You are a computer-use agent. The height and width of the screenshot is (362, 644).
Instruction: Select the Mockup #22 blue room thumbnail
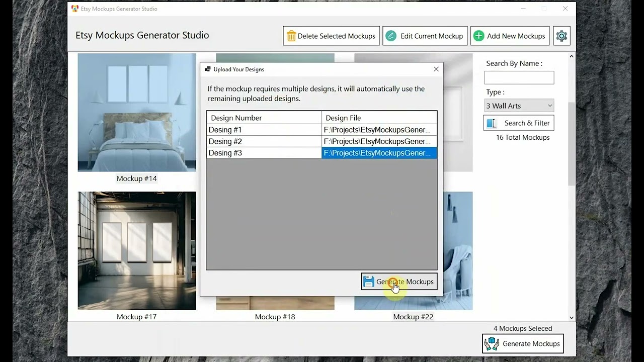tap(458, 250)
